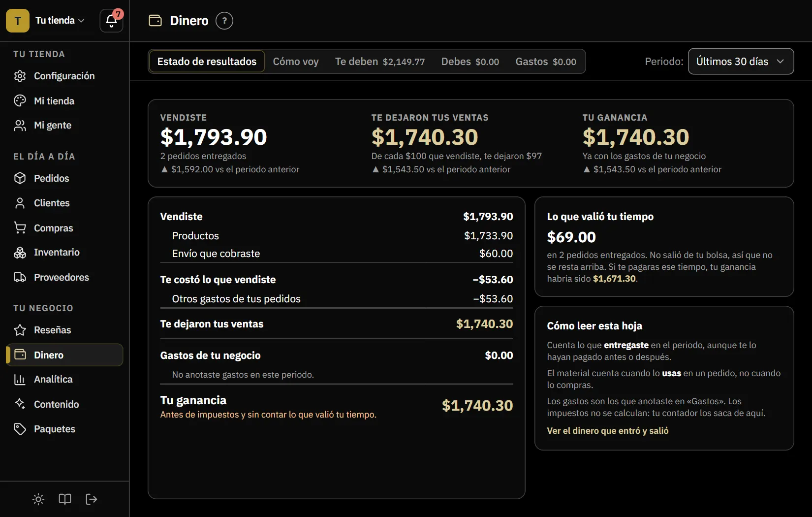812x517 pixels.
Task: Click the Pedidos box icon
Action: point(20,178)
